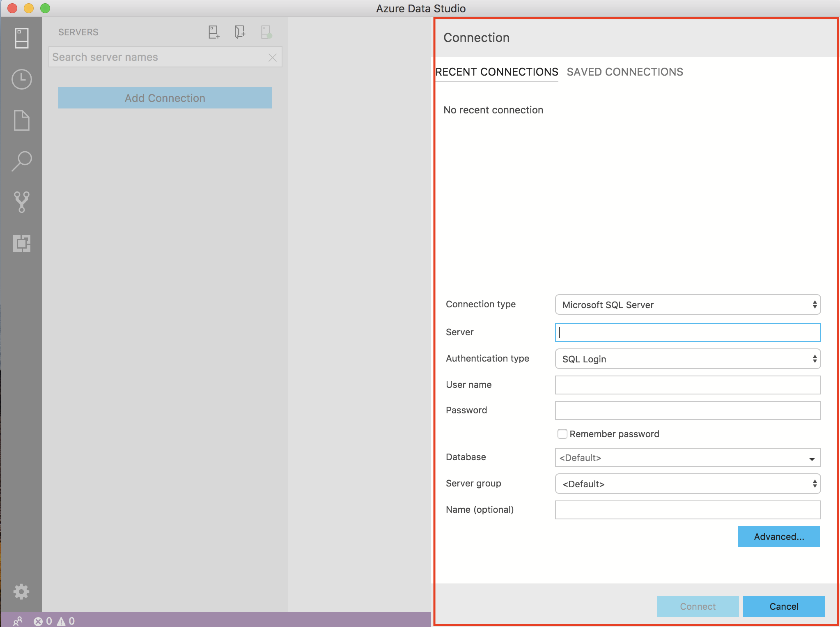The height and width of the screenshot is (627, 840).
Task: Open the Server group dropdown
Action: (688, 484)
